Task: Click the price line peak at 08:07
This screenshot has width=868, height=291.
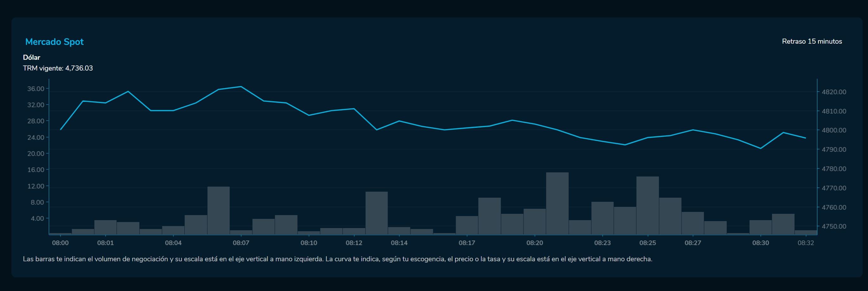Action: 241,87
